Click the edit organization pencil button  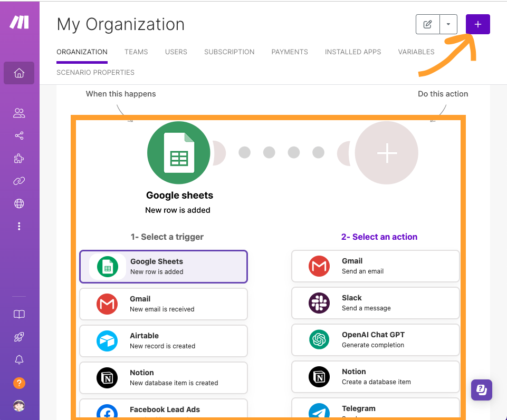[x=428, y=24]
